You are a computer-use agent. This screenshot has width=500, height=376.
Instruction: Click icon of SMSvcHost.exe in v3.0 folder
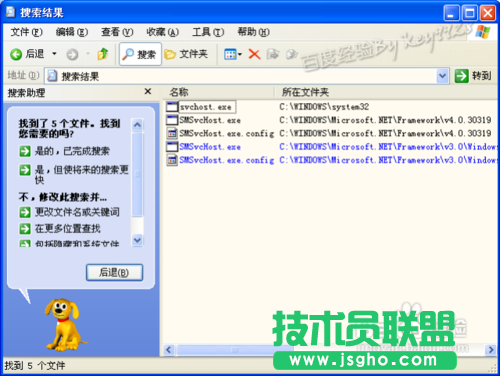point(172,147)
